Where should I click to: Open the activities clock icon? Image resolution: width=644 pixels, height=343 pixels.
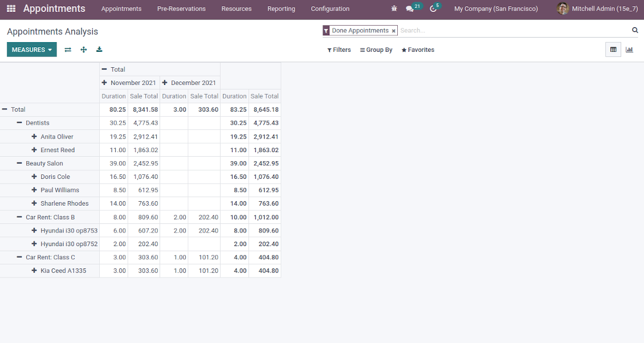[x=433, y=9]
